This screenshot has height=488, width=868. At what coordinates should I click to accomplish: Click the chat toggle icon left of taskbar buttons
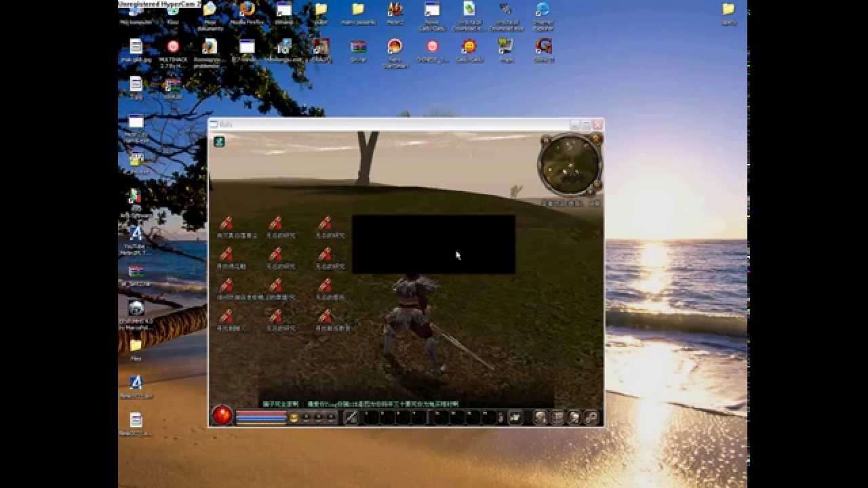click(x=515, y=418)
